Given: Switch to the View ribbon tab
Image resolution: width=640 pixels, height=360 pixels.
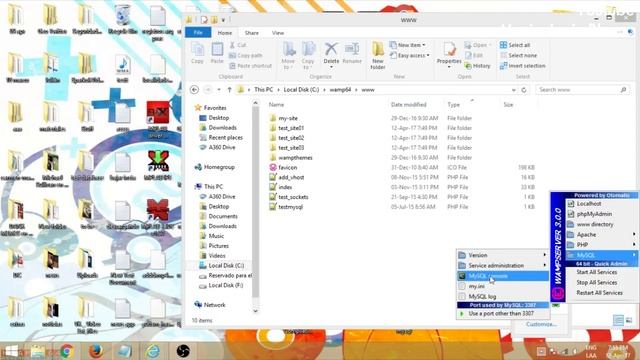Looking at the screenshot, I should click(x=278, y=33).
